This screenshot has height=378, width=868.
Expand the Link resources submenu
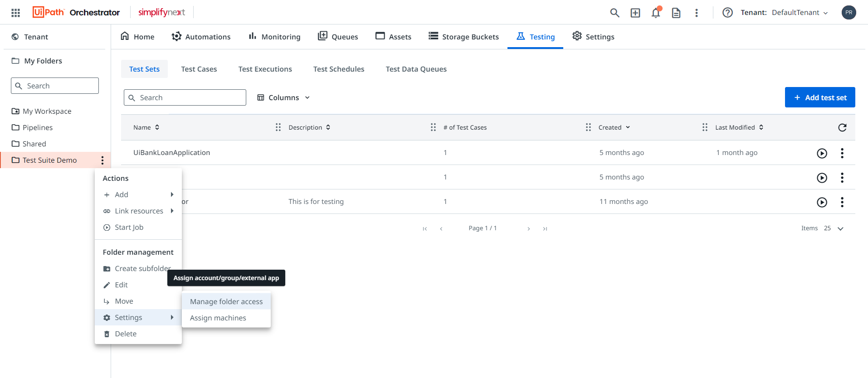point(138,211)
